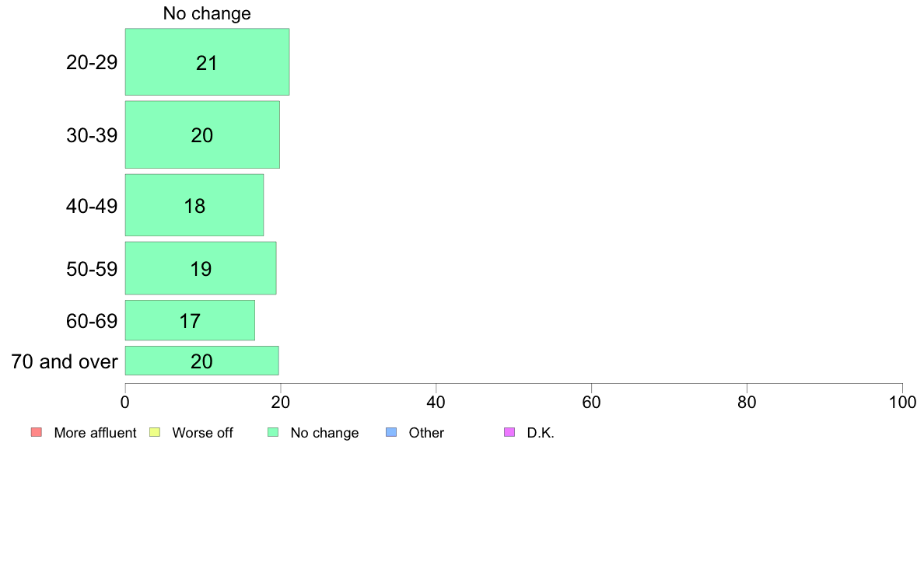Select the 40-49 bar showing 18
924x572 pixels.
194,205
